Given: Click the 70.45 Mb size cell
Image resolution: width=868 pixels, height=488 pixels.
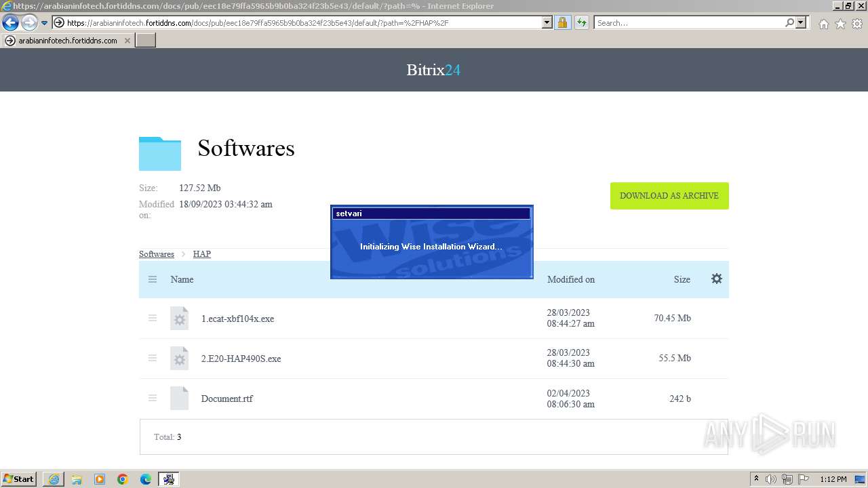Looking at the screenshot, I should click(x=673, y=318).
